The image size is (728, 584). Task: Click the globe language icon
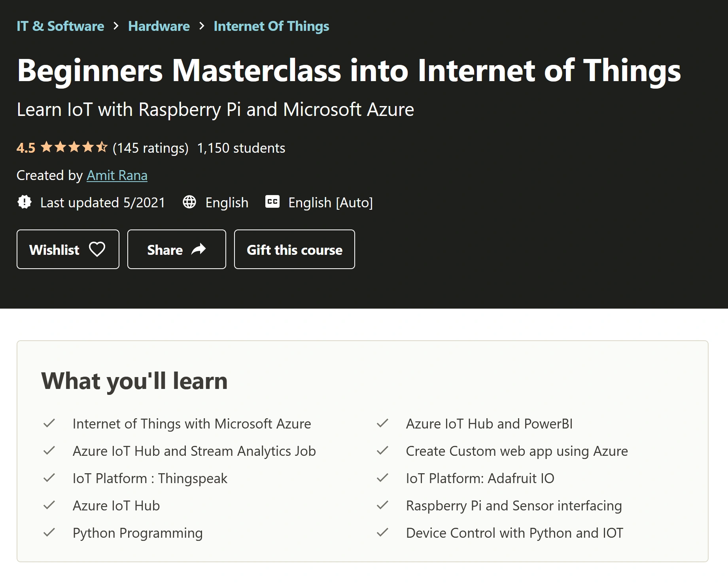click(x=189, y=202)
